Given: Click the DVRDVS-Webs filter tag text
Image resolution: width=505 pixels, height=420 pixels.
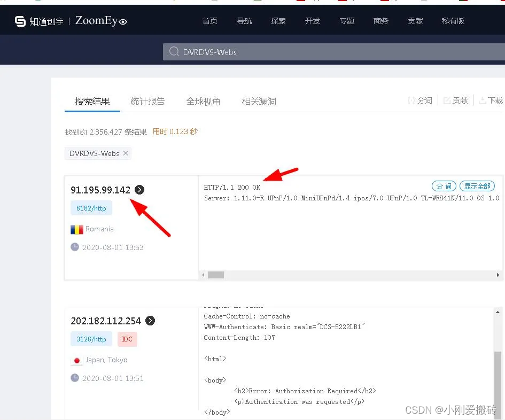Looking at the screenshot, I should tap(94, 153).
